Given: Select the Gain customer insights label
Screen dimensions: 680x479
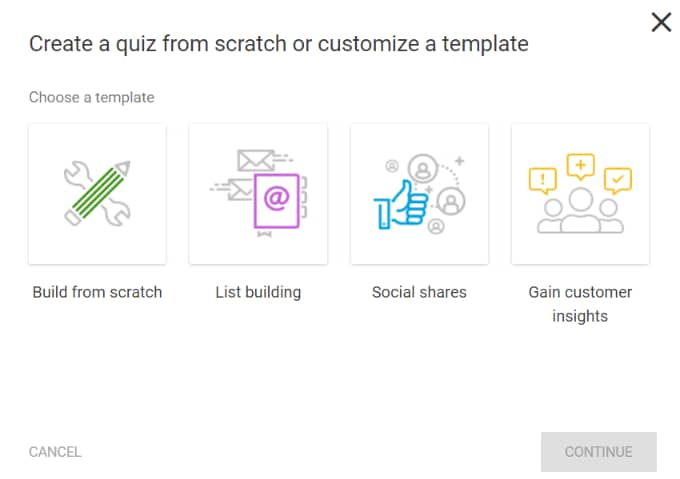Looking at the screenshot, I should [x=580, y=304].
